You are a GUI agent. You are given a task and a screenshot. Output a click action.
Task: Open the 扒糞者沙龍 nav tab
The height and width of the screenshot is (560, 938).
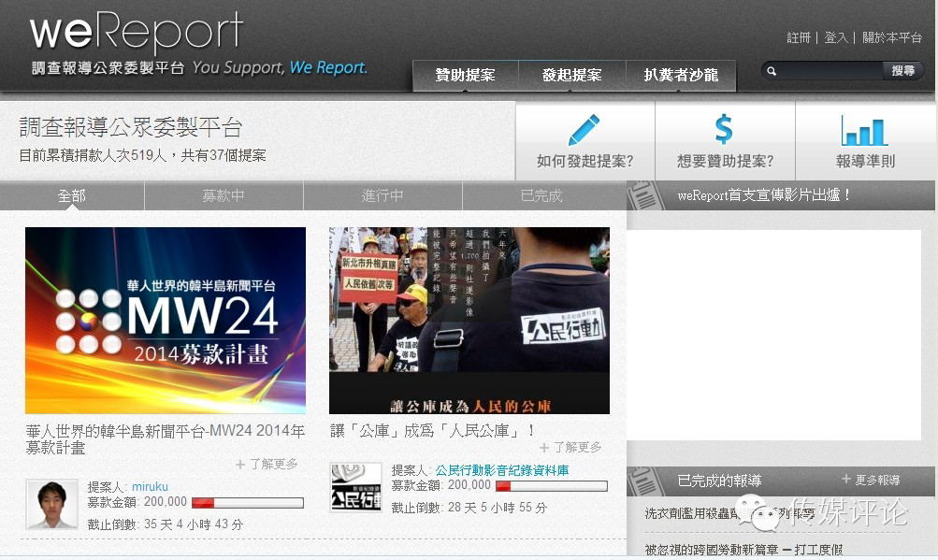(x=681, y=76)
